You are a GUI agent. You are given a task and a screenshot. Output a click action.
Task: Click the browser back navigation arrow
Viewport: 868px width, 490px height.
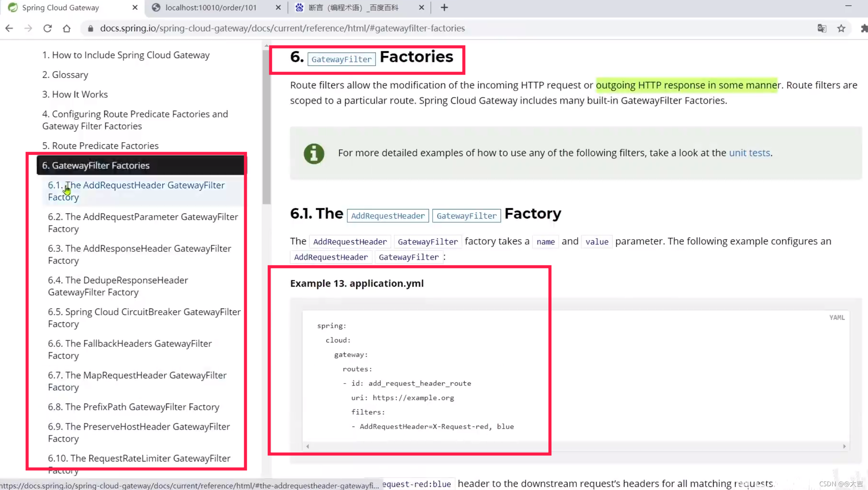(x=8, y=28)
